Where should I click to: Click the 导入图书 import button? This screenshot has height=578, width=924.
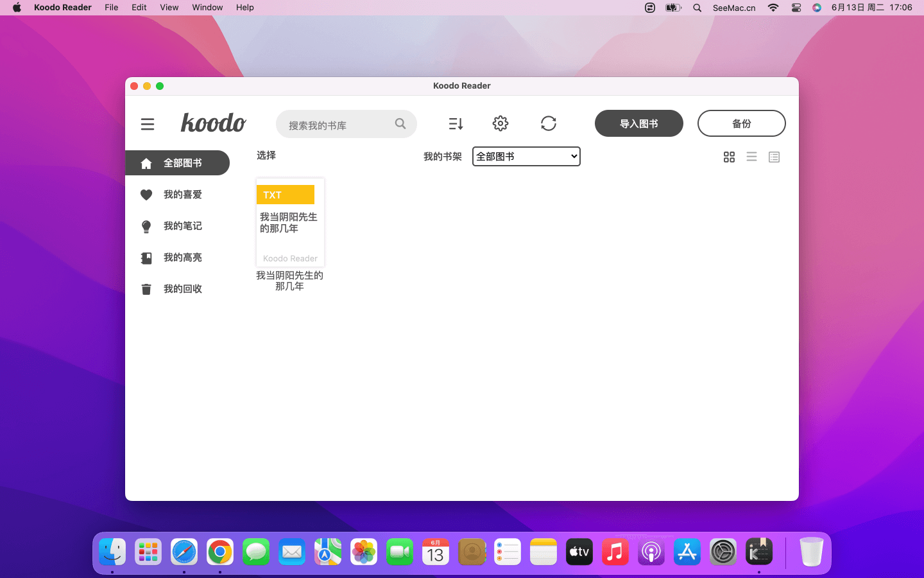click(638, 124)
